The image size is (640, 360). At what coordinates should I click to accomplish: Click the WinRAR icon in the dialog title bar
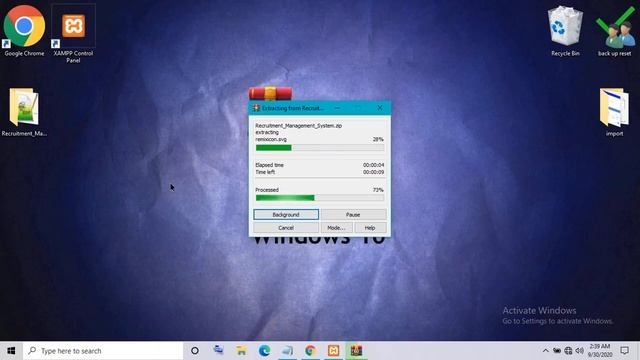pyautogui.click(x=256, y=108)
